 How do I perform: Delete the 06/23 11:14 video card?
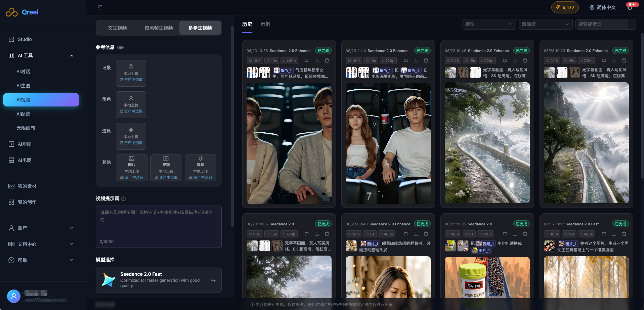tap(426, 61)
